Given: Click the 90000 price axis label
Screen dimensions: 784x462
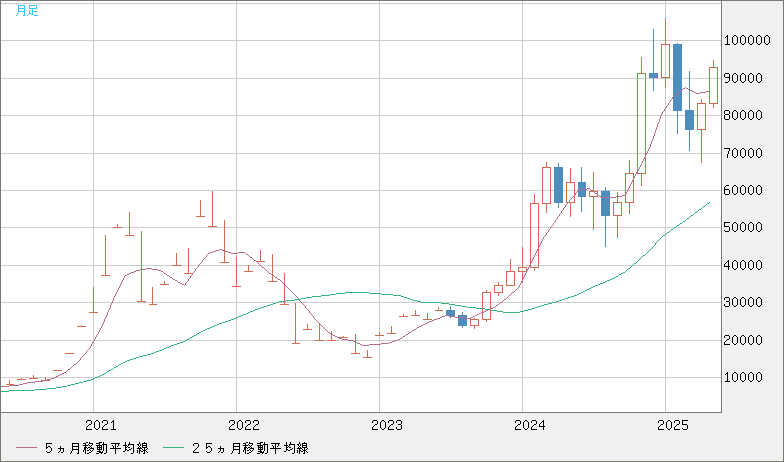Looking at the screenshot, I should (744, 78).
